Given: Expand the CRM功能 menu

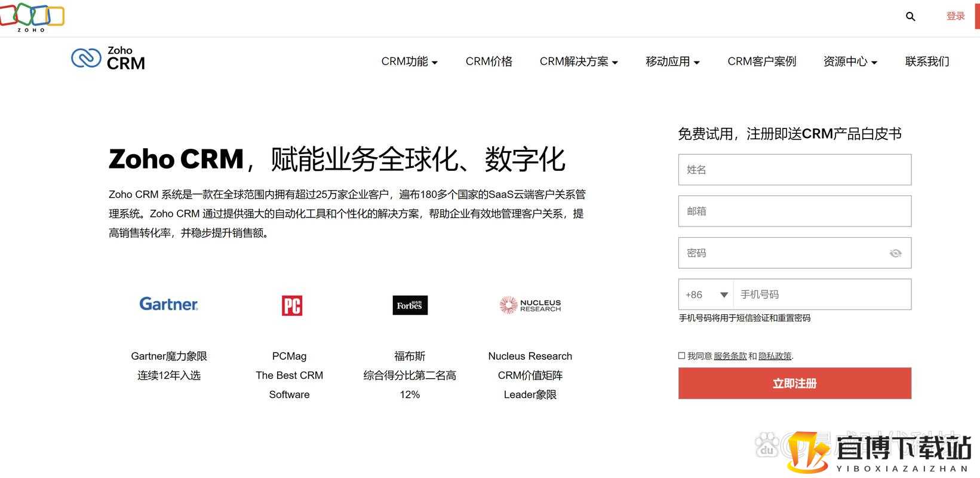Looking at the screenshot, I should (x=410, y=62).
